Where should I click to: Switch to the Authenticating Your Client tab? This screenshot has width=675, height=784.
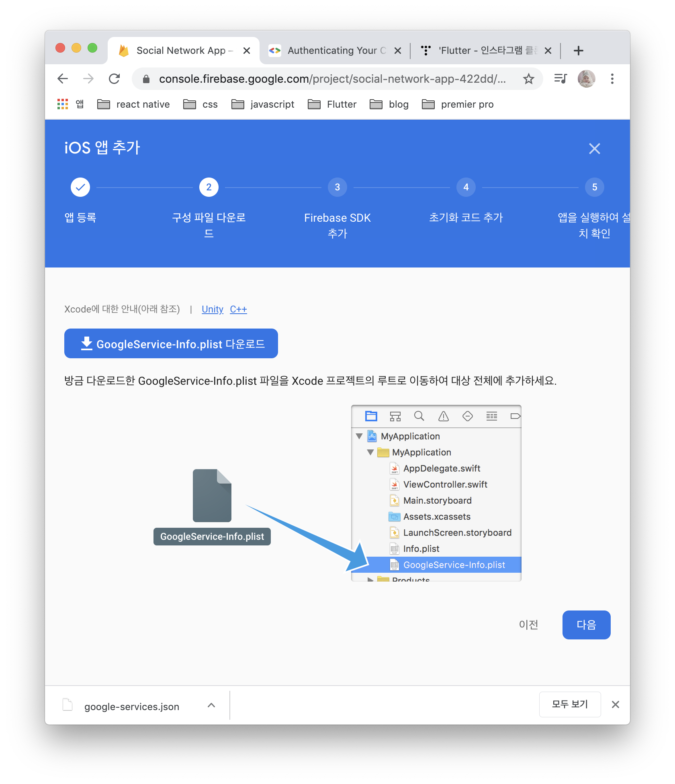point(335,51)
